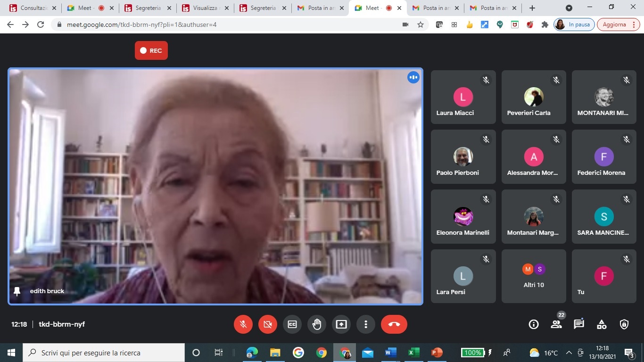Open the in-call chat panel
The image size is (644, 362).
[579, 324]
